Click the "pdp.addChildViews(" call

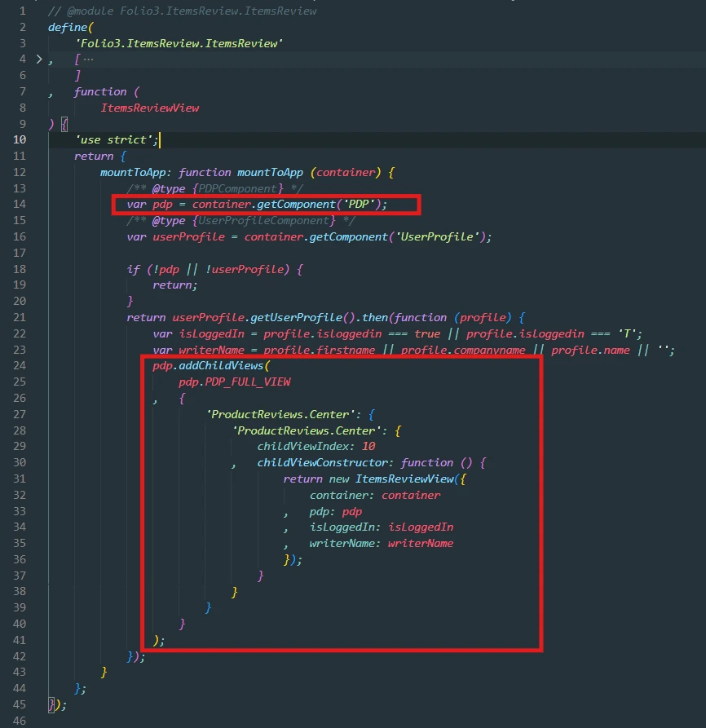(x=211, y=366)
